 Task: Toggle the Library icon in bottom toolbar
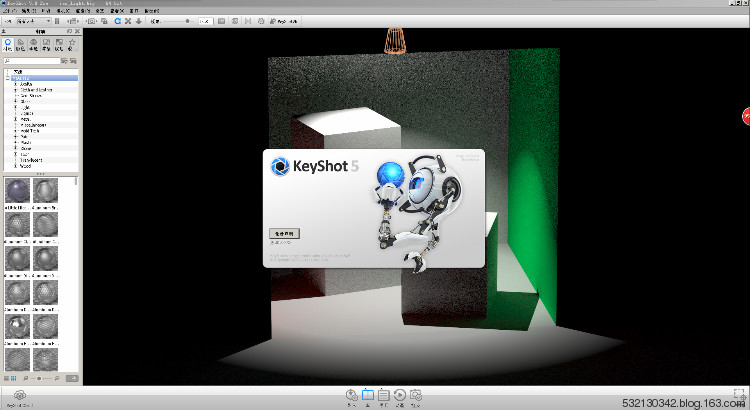tap(368, 397)
